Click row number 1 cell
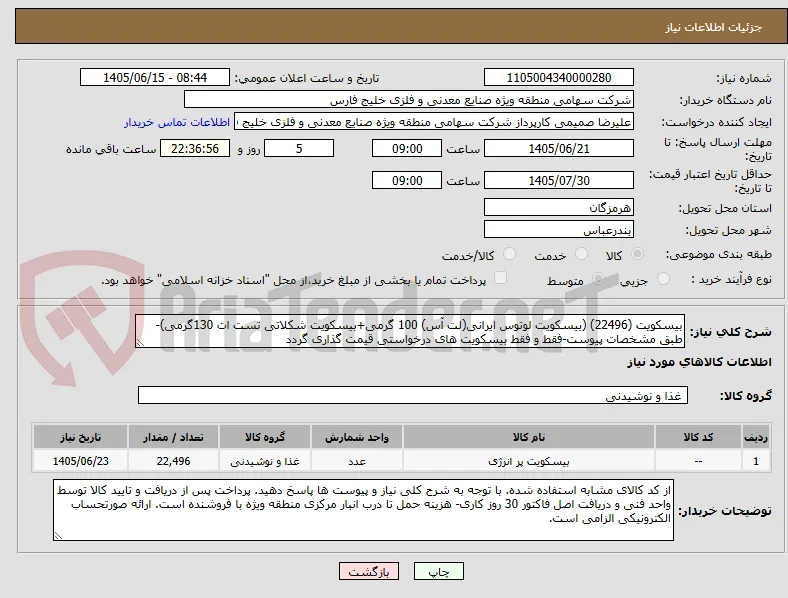788x598 pixels. [756, 461]
